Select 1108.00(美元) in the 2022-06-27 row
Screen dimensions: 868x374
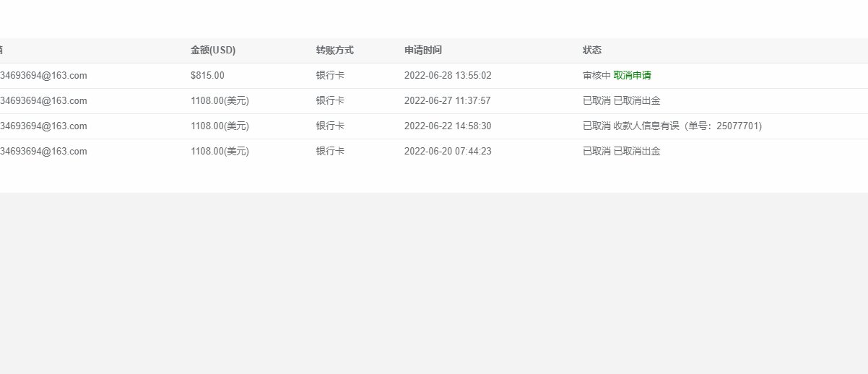coord(220,101)
